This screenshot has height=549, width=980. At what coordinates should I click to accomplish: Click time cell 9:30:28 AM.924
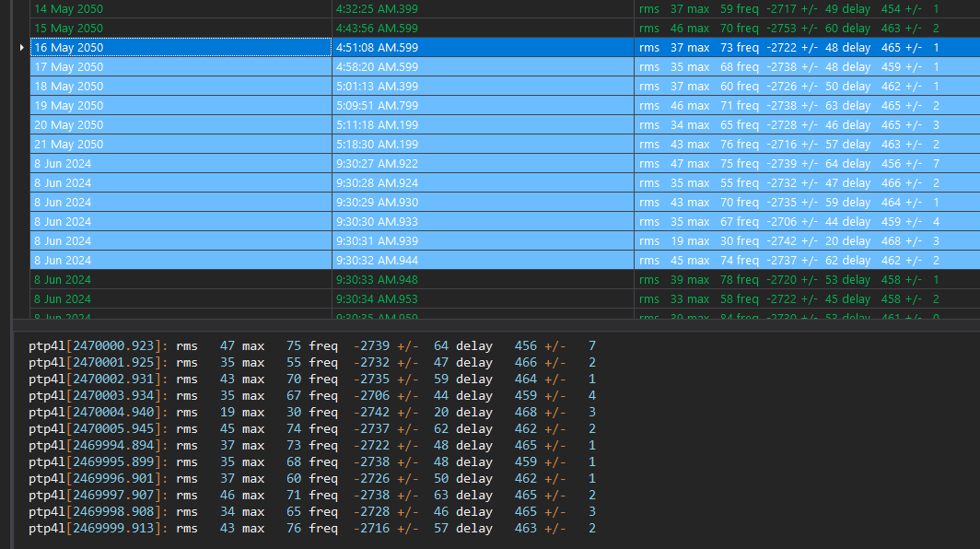click(x=484, y=183)
